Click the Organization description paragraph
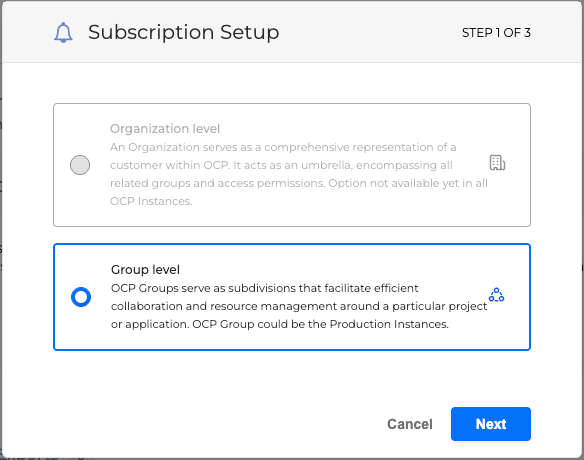 pyautogui.click(x=299, y=174)
